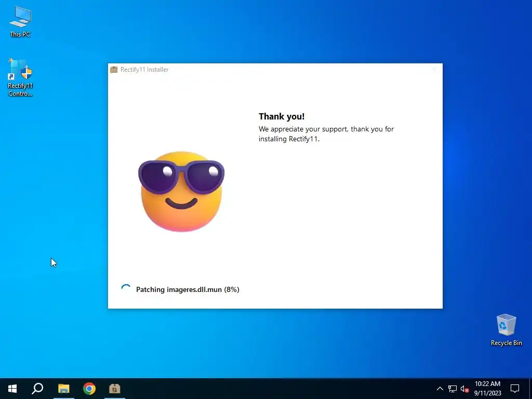Open taskbar Search

[x=37, y=389]
